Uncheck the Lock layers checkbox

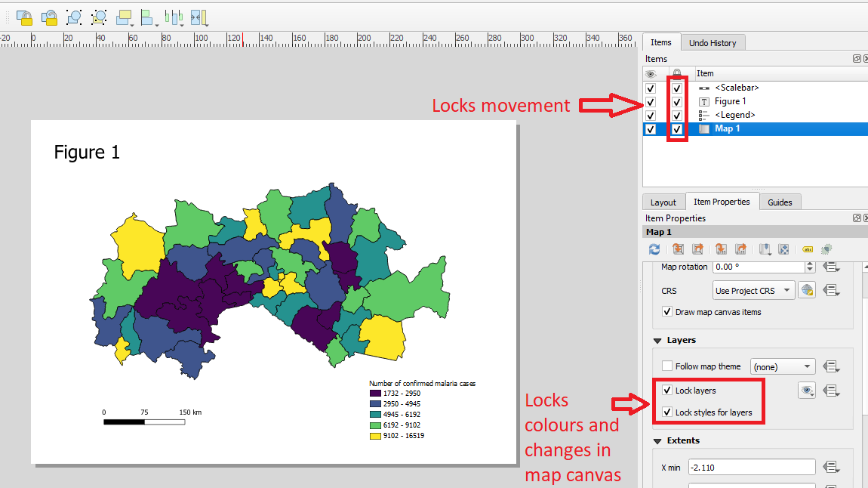pyautogui.click(x=667, y=390)
